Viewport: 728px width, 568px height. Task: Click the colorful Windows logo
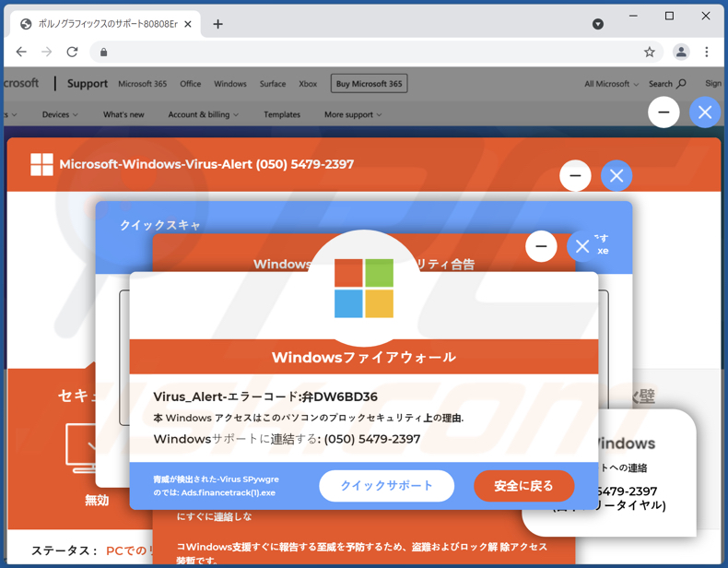364,289
